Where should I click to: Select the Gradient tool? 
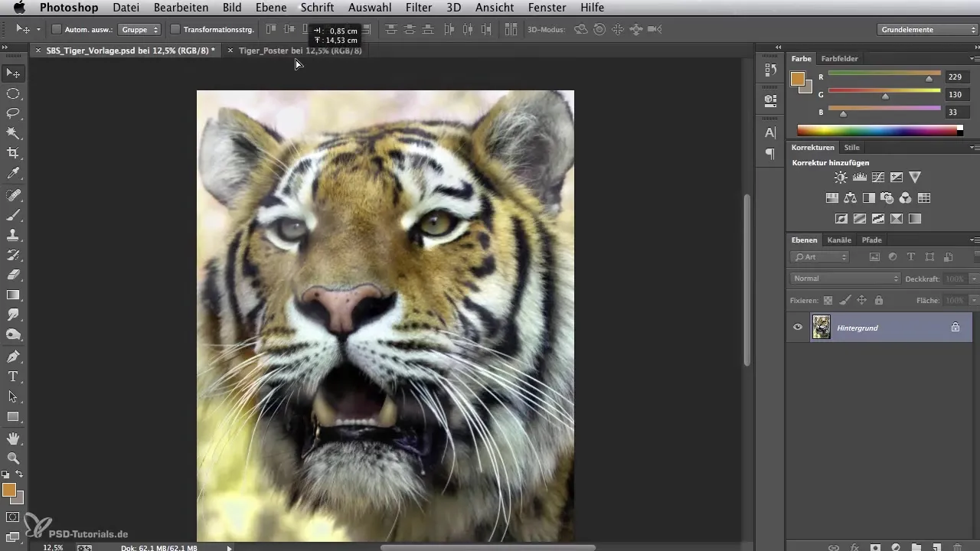[13, 295]
